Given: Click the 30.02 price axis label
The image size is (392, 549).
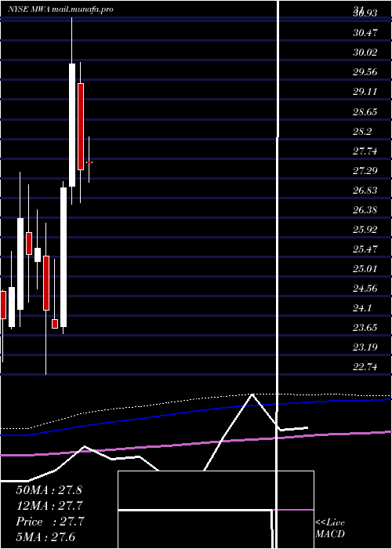Looking at the screenshot, I should (365, 53).
